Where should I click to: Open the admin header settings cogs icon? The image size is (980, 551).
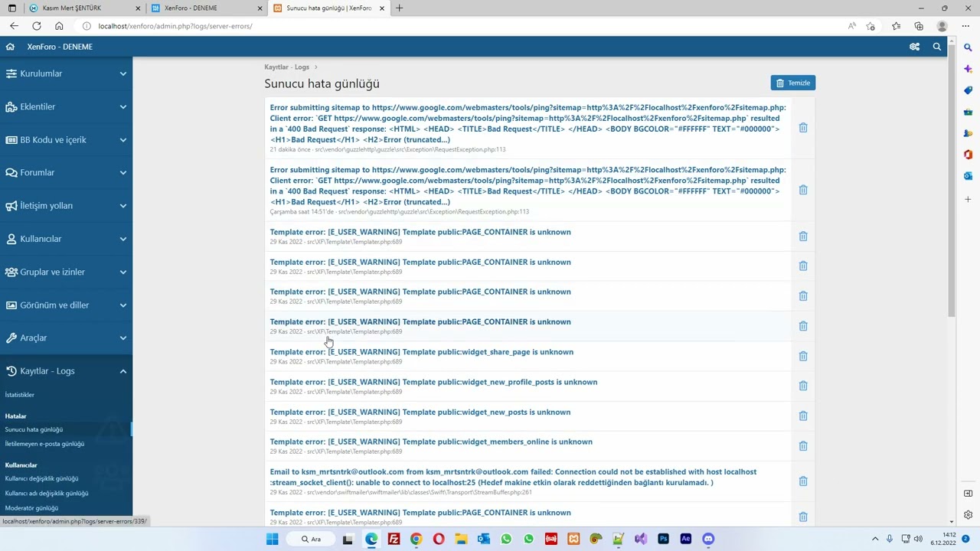point(914,47)
